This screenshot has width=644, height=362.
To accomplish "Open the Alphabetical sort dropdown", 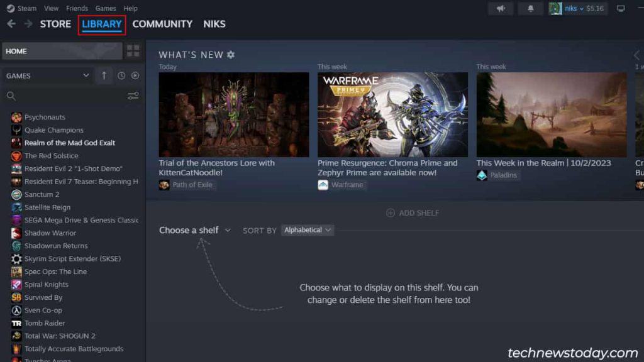I will point(307,230).
